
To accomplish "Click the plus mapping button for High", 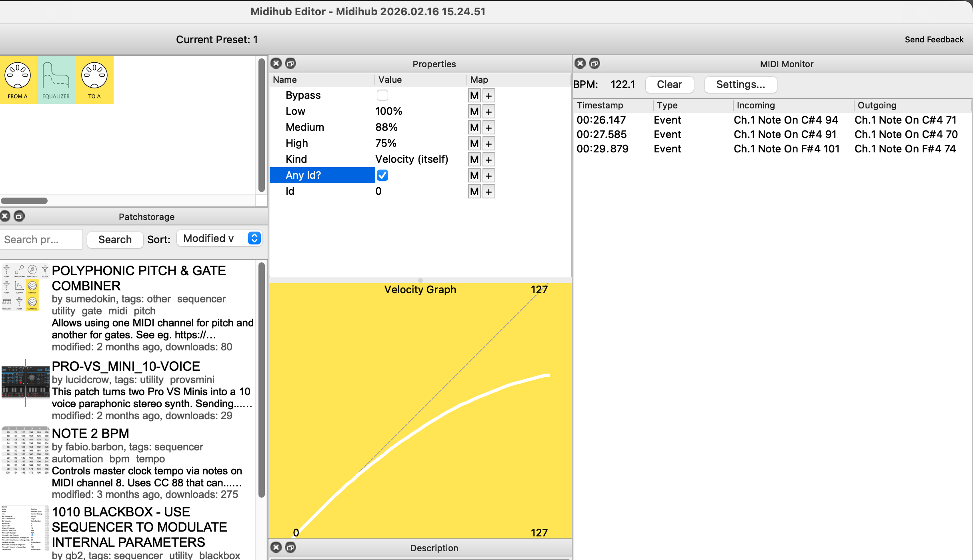I will point(489,144).
